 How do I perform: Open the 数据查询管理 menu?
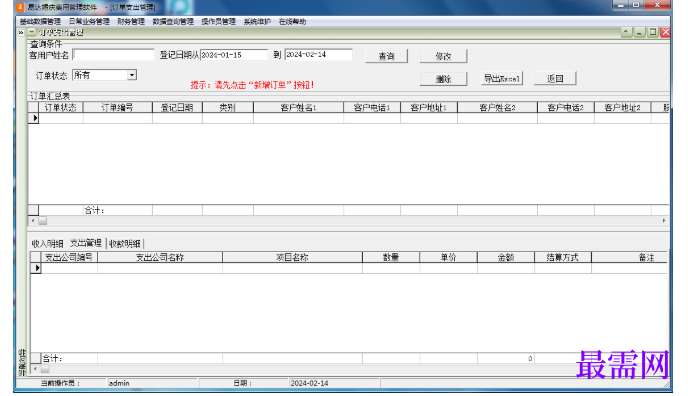click(x=173, y=21)
